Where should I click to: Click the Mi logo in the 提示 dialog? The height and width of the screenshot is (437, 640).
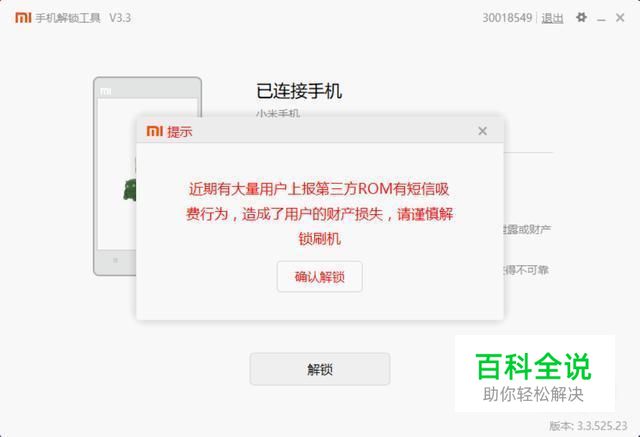tap(155, 131)
